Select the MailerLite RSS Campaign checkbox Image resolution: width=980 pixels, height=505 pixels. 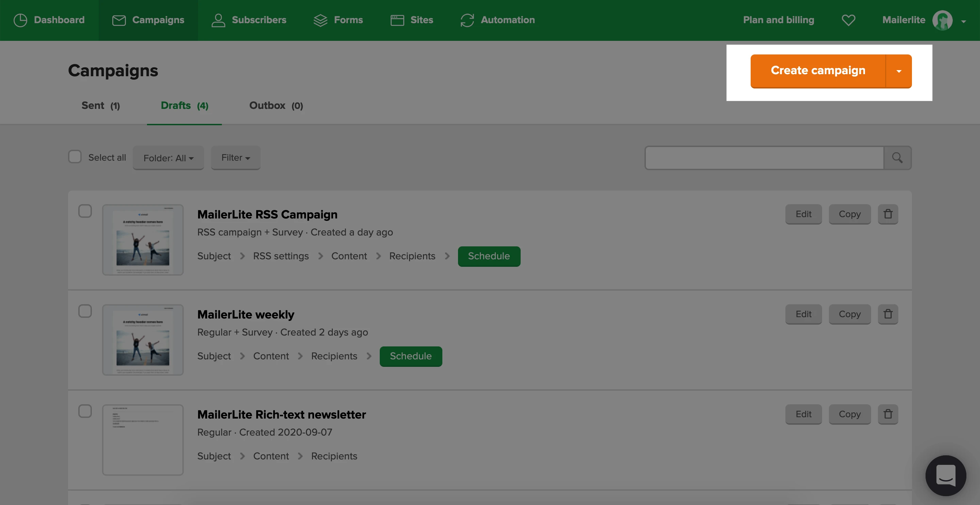[x=85, y=211]
